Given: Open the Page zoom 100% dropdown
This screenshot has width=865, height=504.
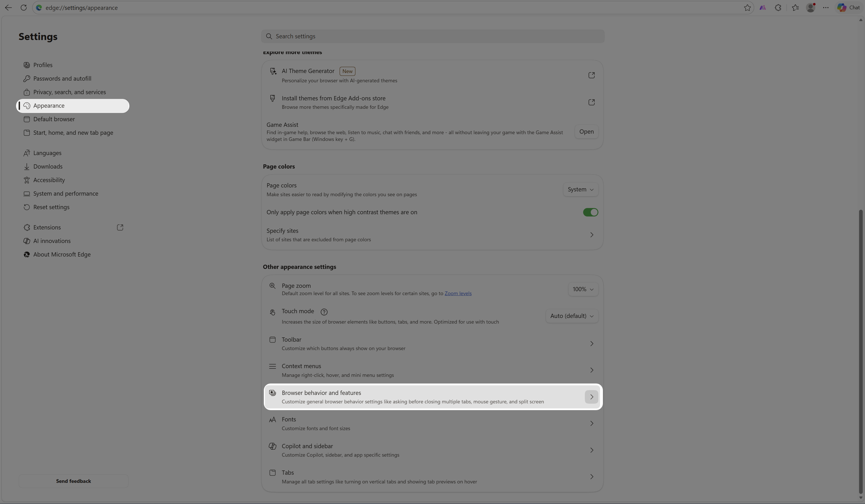Looking at the screenshot, I should pos(583,289).
